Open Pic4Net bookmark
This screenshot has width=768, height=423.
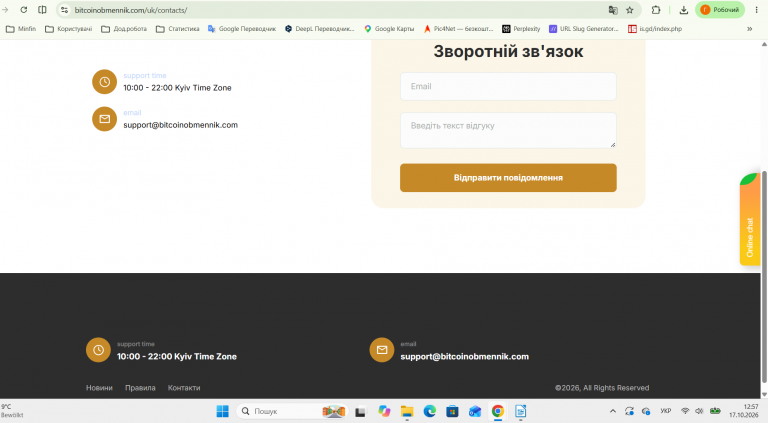(x=458, y=29)
